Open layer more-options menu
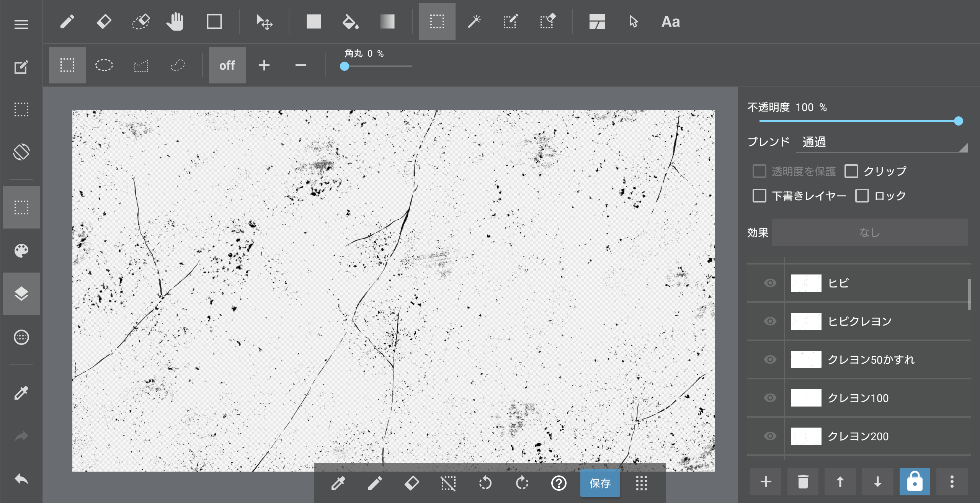This screenshot has height=503, width=980. (952, 482)
